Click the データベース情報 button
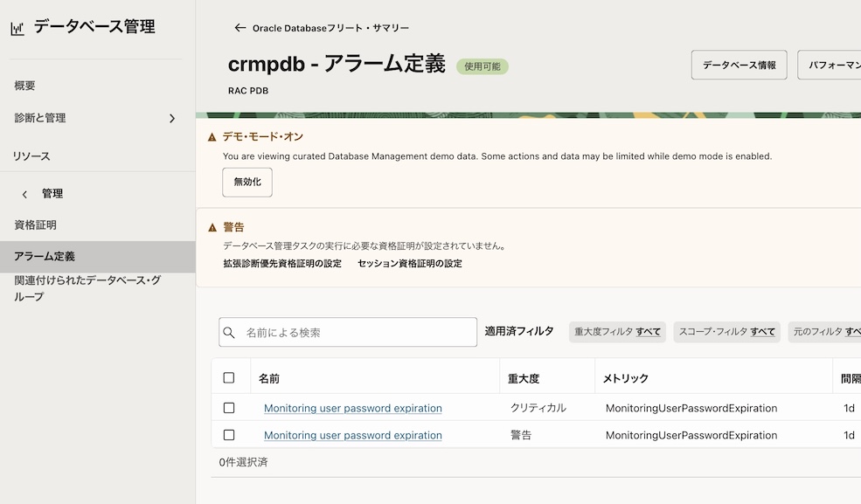 739,65
